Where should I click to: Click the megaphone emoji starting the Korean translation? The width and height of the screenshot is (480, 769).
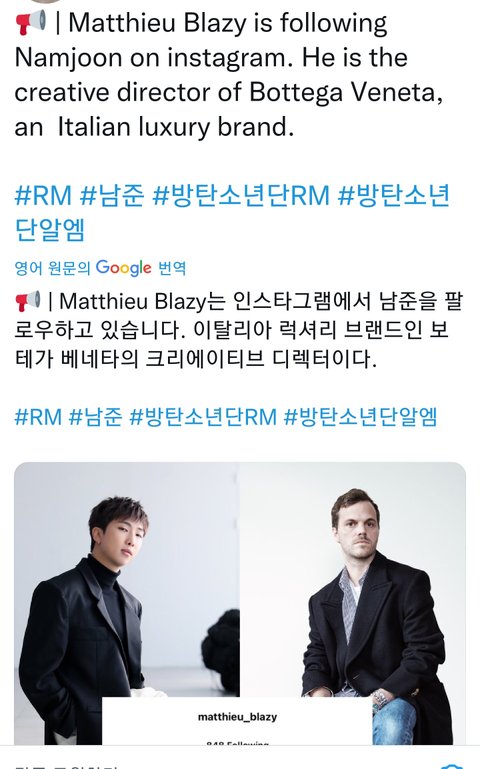click(x=27, y=301)
